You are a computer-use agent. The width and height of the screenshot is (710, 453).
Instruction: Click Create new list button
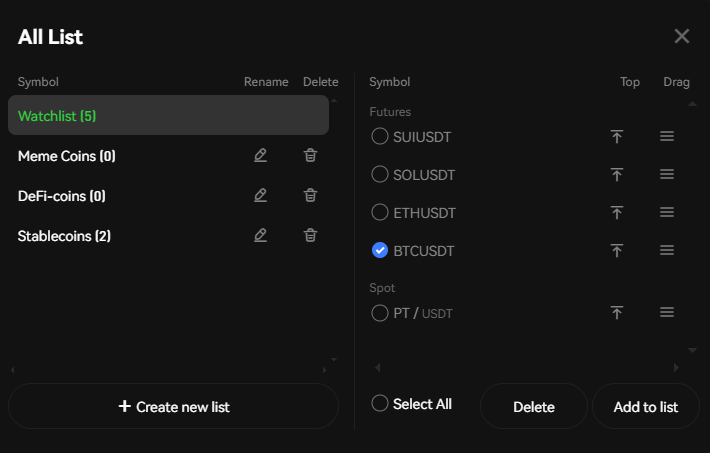click(x=174, y=406)
